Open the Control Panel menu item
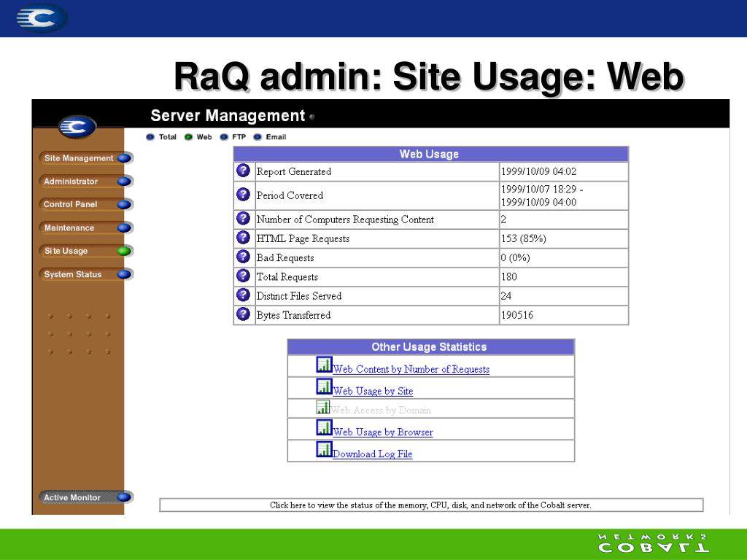The image size is (747, 560). pos(85,204)
